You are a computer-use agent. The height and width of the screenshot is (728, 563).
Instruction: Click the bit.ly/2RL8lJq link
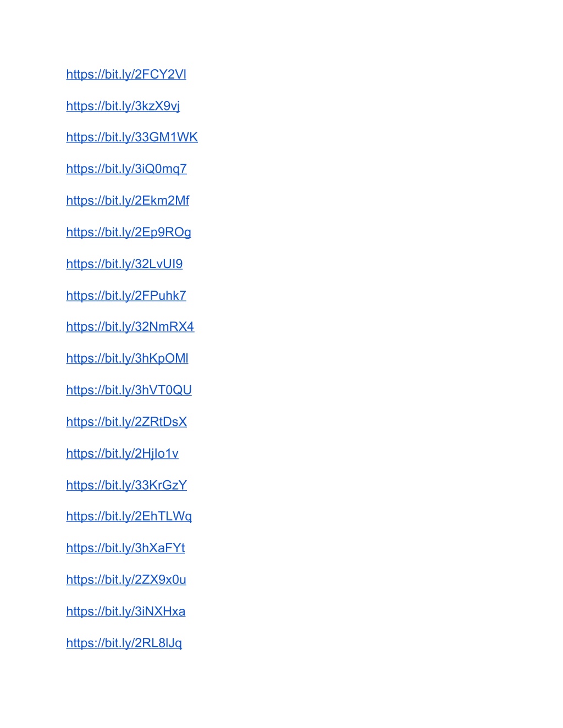click(x=124, y=643)
